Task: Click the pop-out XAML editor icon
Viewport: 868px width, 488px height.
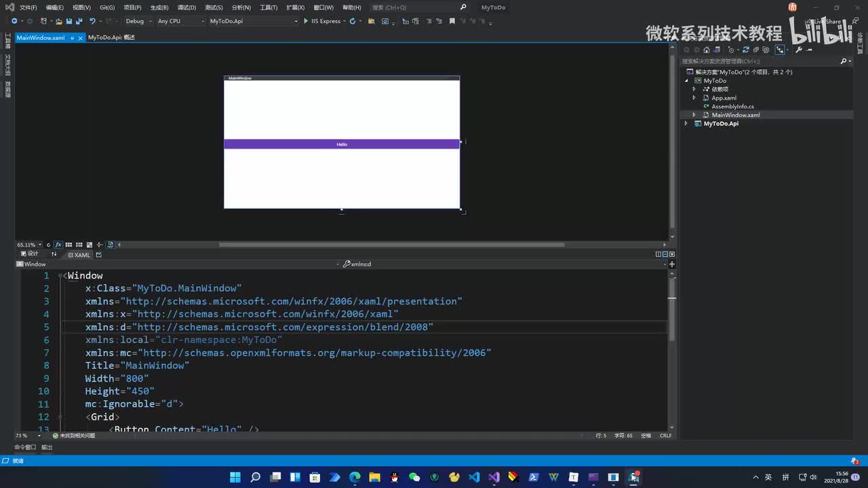Action: point(99,254)
